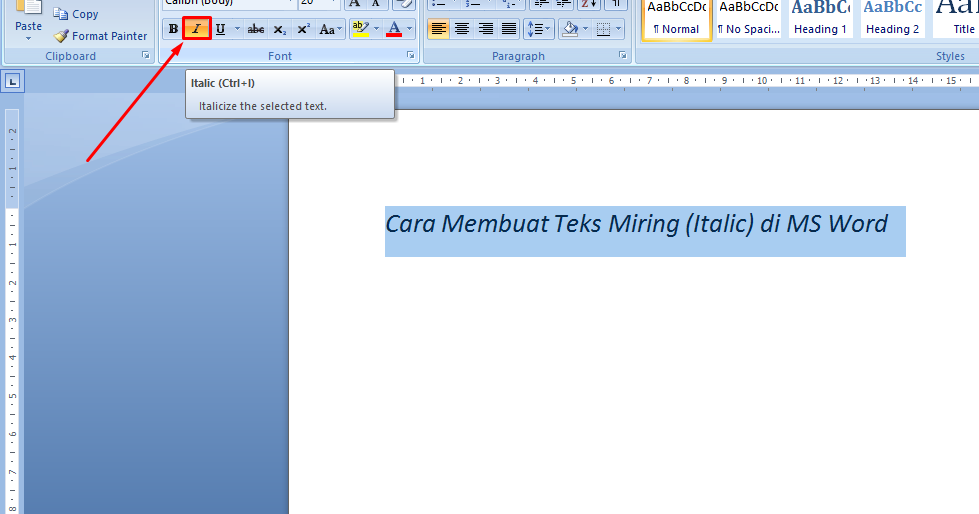Screen dimensions: 979x514
Task: Toggle Superscript formatting
Action: pos(303,29)
